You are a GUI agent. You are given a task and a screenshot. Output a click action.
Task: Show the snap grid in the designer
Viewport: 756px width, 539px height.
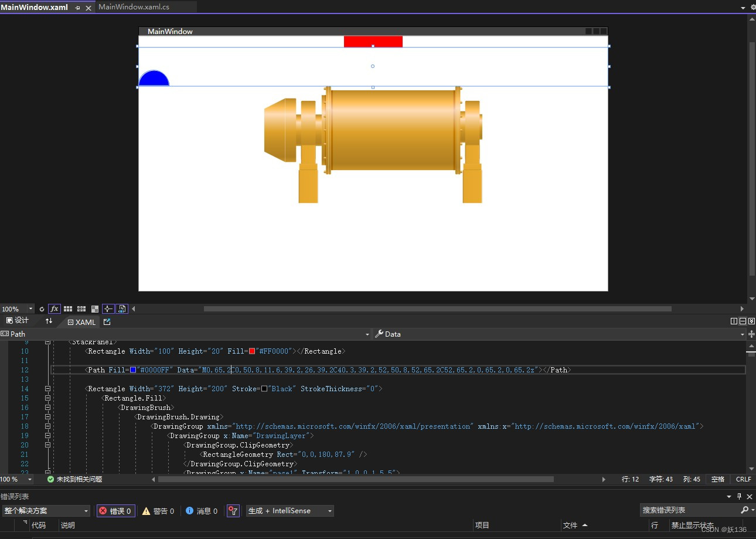tap(68, 309)
